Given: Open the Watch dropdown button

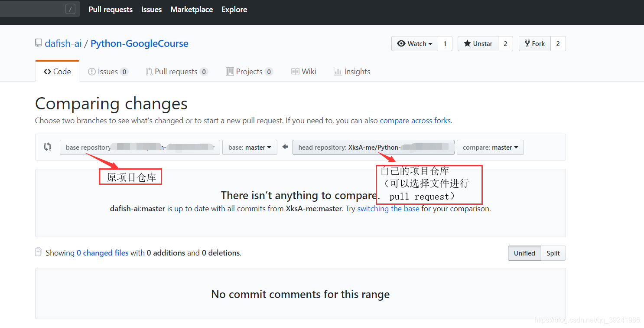Looking at the screenshot, I should coord(415,44).
